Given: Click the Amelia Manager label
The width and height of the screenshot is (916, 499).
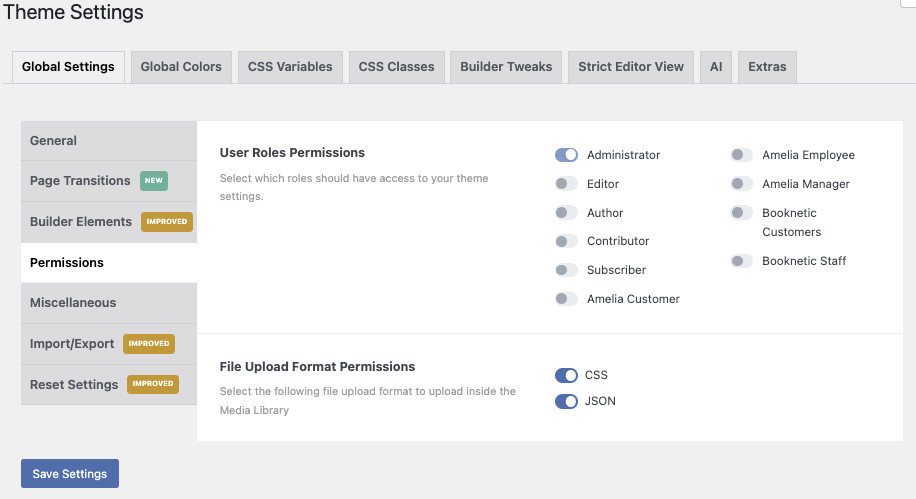Looking at the screenshot, I should click(806, 184).
